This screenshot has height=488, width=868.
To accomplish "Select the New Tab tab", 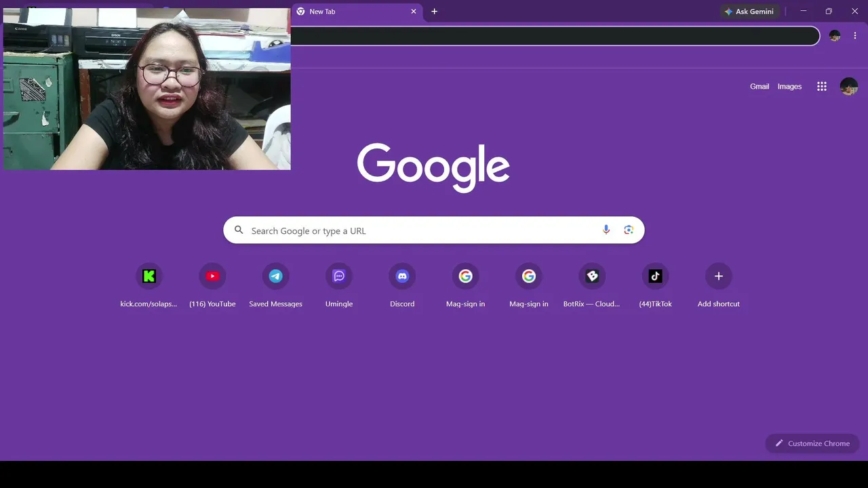I will pos(357,12).
